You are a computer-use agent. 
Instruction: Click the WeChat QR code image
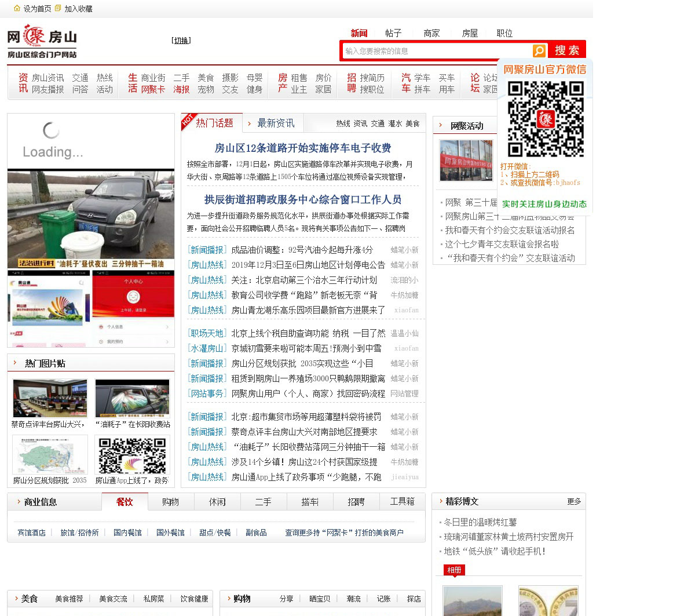[545, 119]
